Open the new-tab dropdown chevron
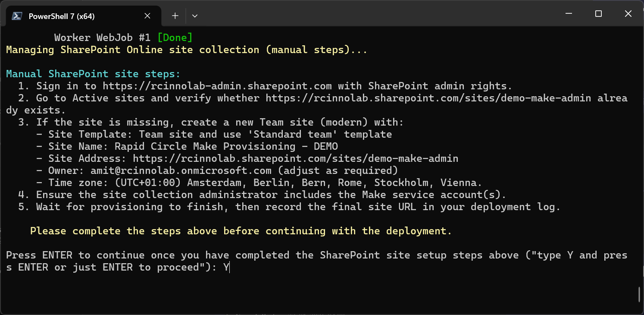This screenshot has height=315, width=644. [x=194, y=16]
